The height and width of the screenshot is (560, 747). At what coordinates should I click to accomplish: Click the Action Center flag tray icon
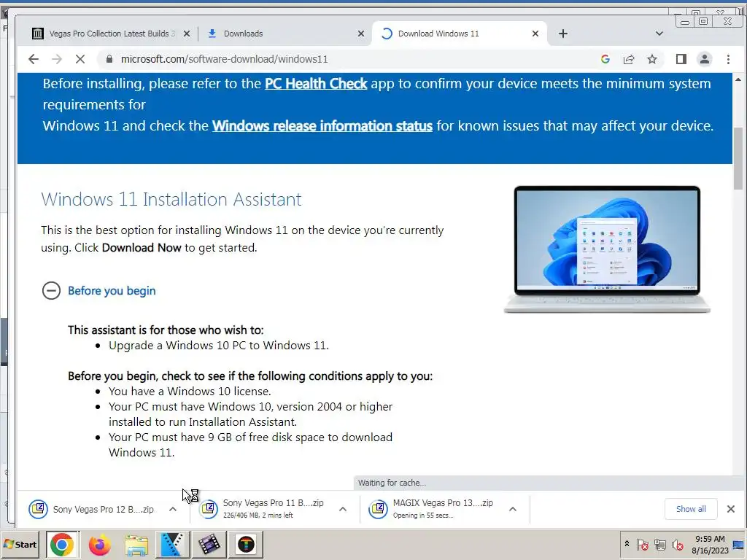642,544
